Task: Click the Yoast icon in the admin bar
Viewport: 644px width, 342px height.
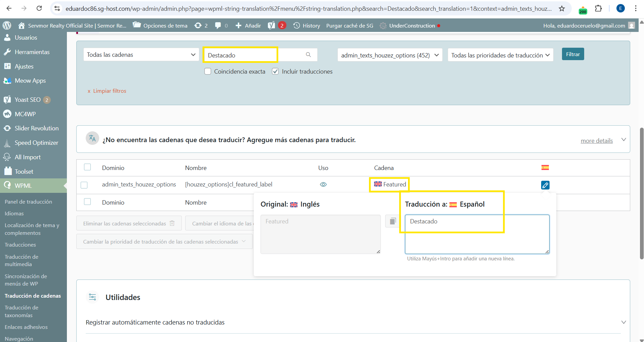Action: click(271, 26)
